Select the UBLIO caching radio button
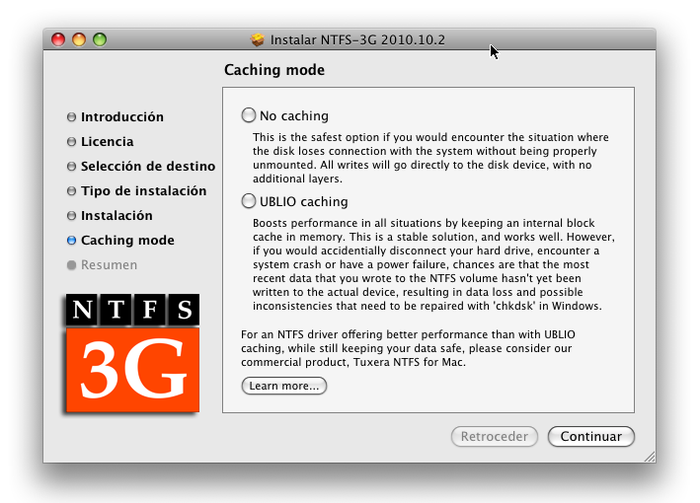This screenshot has height=503, width=700. (249, 201)
